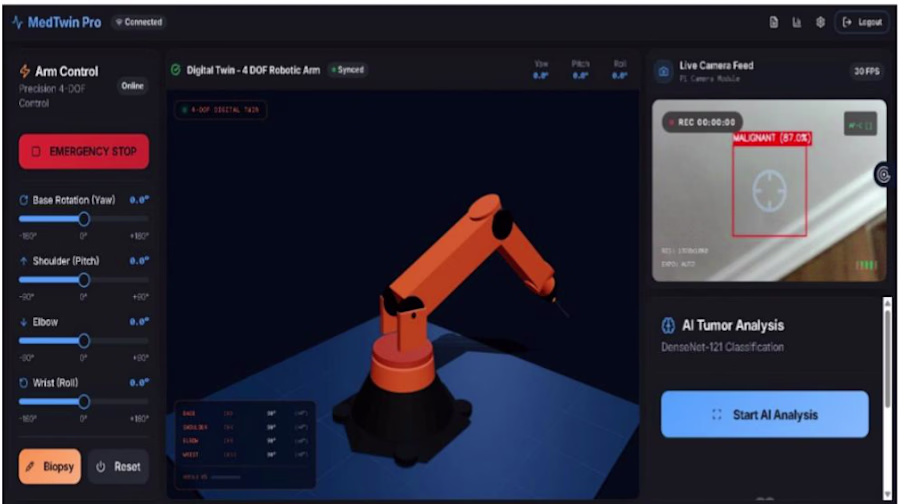Click the Live Camera Feed camera icon
This screenshot has height=504, width=900.
[664, 72]
